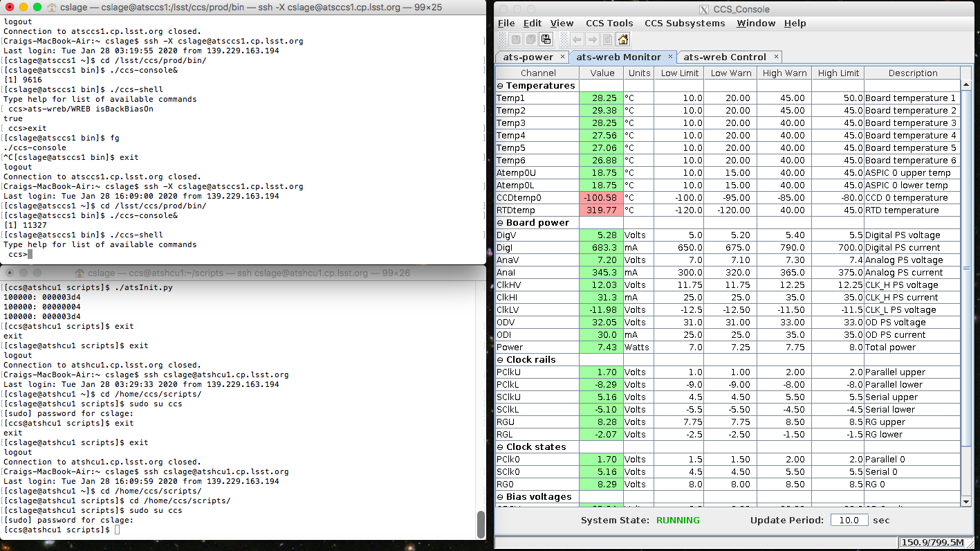Close the ats-power tab
The image size is (980, 551).
[x=562, y=57]
